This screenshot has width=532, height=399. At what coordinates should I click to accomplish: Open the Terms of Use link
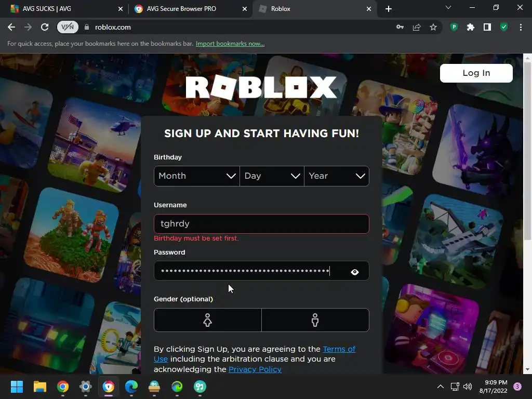[x=255, y=354]
